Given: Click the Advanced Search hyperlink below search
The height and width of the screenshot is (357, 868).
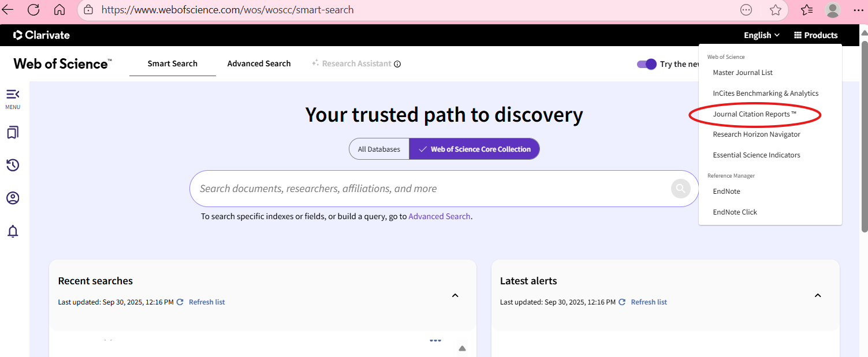Looking at the screenshot, I should tap(439, 216).
